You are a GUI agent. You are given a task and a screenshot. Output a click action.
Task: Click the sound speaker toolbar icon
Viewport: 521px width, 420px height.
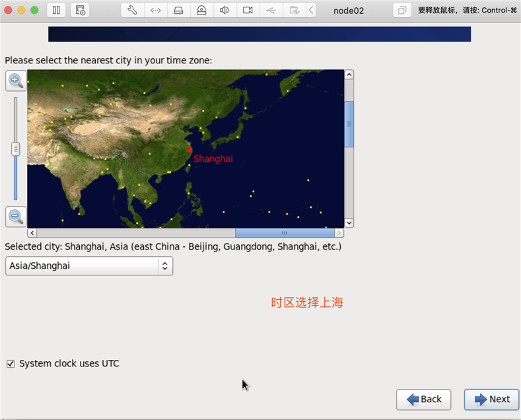click(225, 11)
